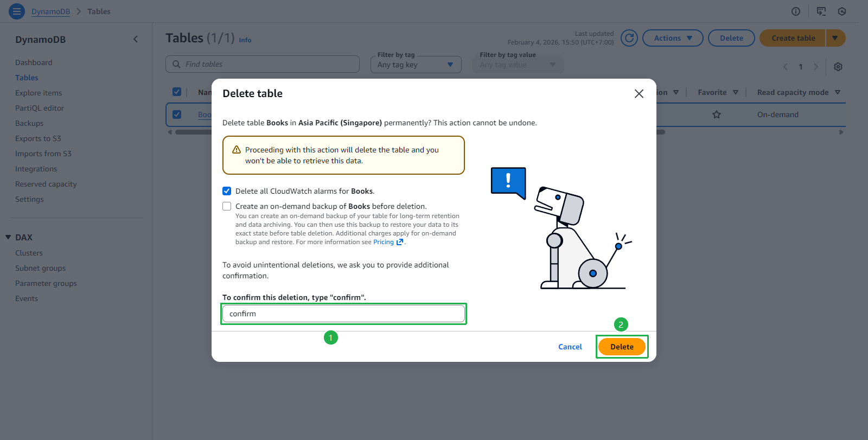Click the On-demand cell for Books
The height and width of the screenshot is (440, 868).
tap(777, 114)
